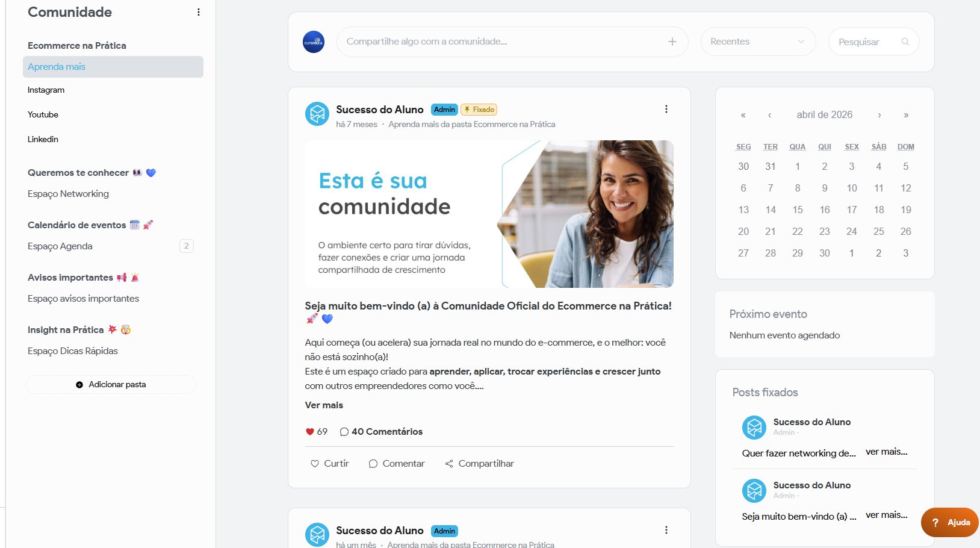The height and width of the screenshot is (548, 980).
Task: Click the Pesquisar search field
Action: pyautogui.click(x=874, y=42)
